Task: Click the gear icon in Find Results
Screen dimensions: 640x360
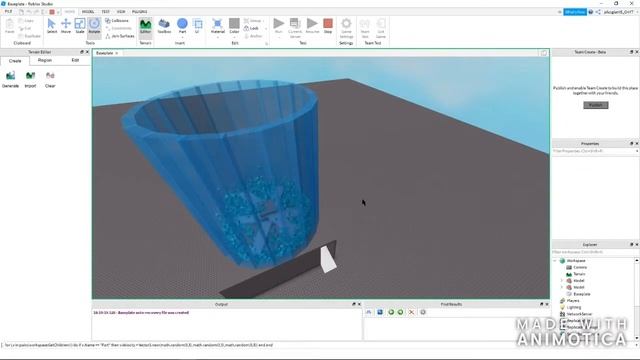Action: pyautogui.click(x=423, y=312)
